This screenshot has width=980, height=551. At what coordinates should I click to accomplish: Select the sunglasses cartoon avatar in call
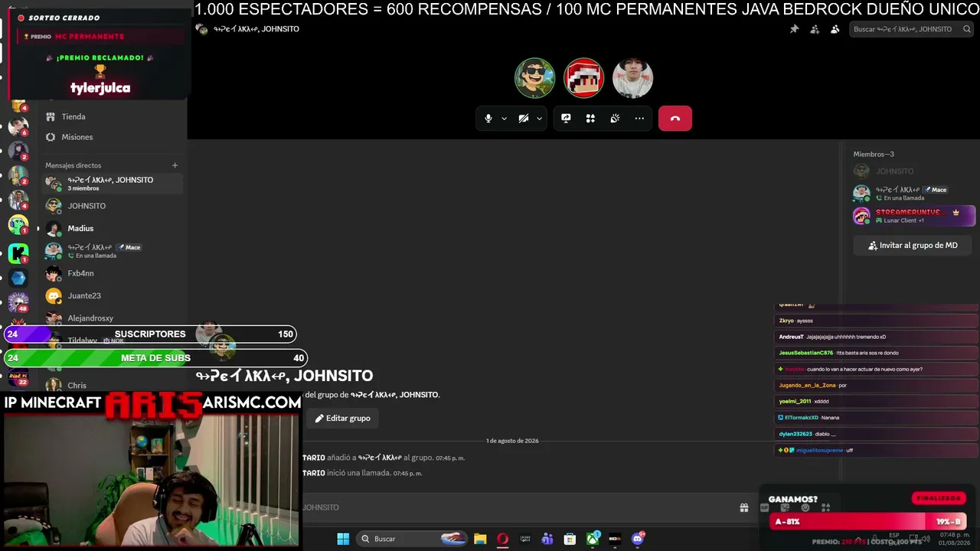pos(534,78)
